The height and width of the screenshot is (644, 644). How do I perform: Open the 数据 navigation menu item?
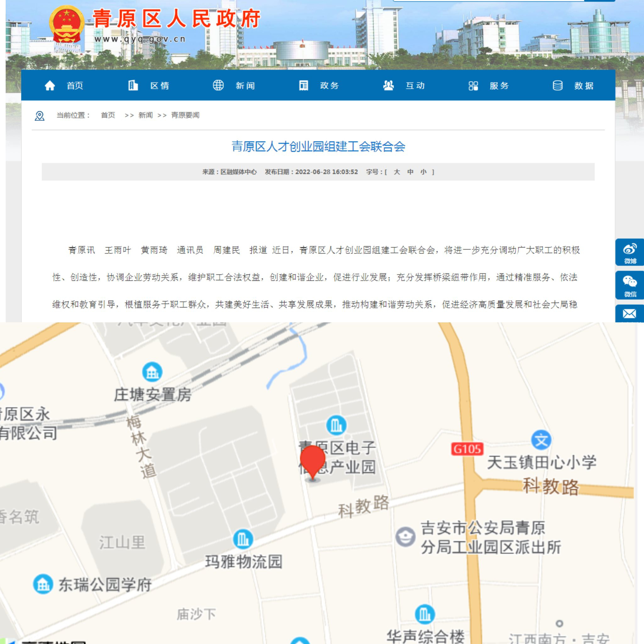[583, 86]
